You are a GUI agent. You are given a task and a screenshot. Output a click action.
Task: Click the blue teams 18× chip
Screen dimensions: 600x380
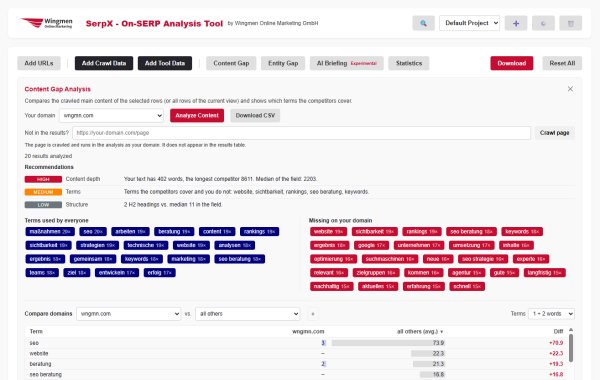[x=42, y=273]
